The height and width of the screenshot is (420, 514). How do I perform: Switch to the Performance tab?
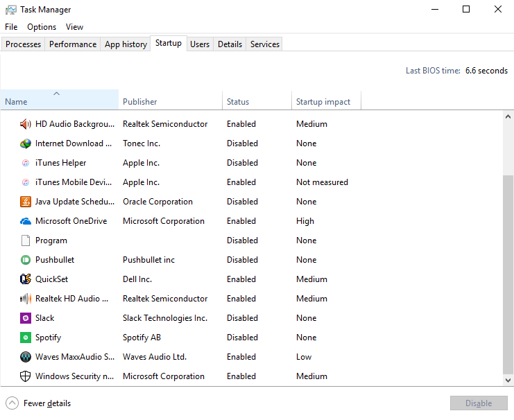tap(73, 44)
